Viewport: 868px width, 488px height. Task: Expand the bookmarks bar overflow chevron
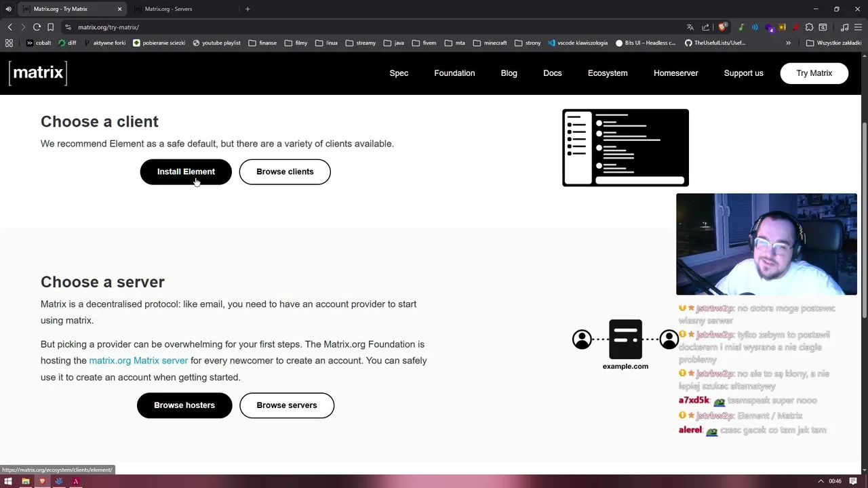pyautogui.click(x=788, y=43)
